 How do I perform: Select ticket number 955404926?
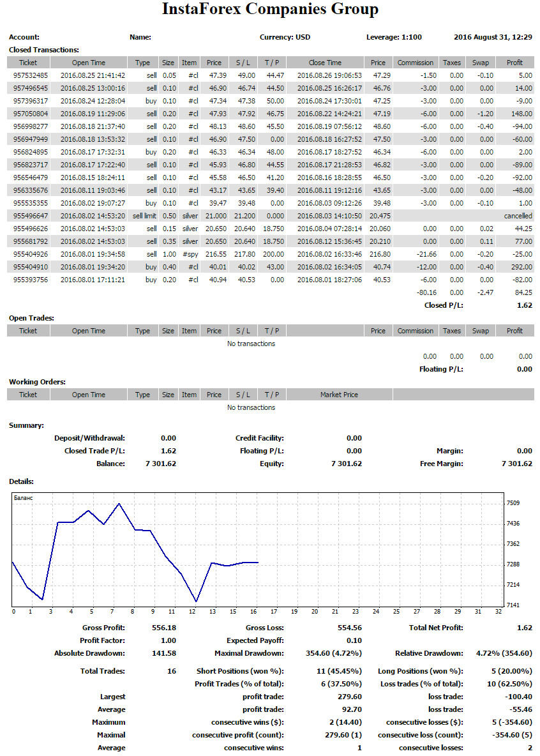[31, 254]
